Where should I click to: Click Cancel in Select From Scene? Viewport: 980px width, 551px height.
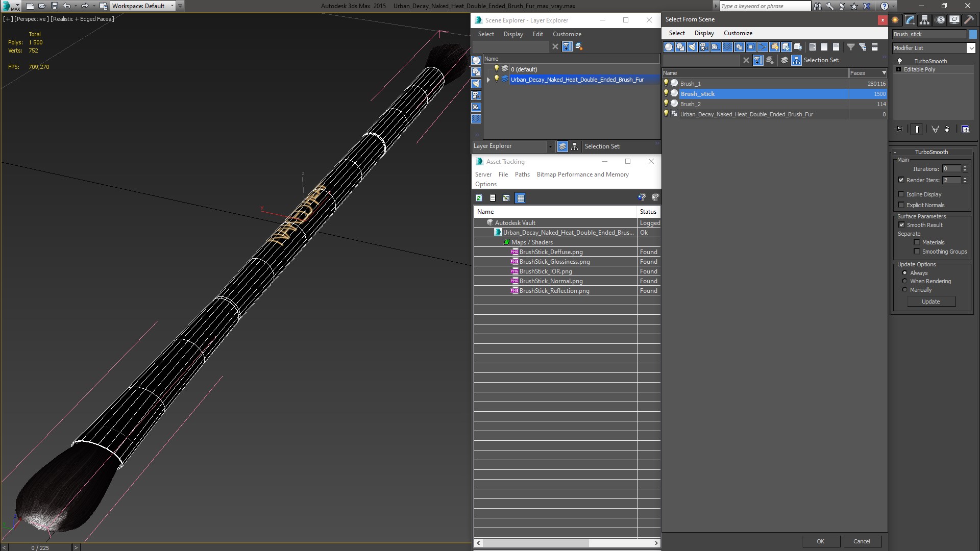point(862,541)
